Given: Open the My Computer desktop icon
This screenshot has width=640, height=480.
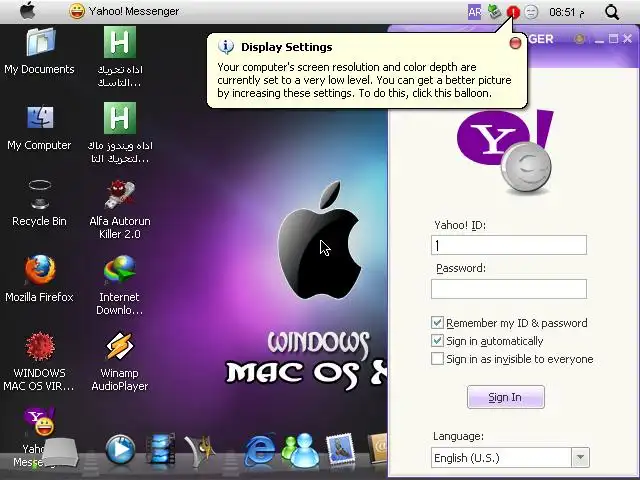Looking at the screenshot, I should [40, 128].
